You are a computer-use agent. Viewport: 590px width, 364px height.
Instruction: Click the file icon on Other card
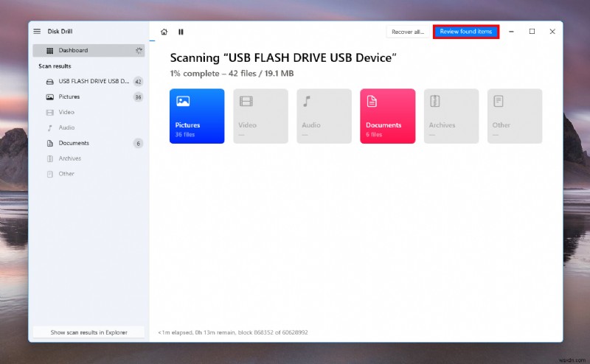tap(499, 101)
